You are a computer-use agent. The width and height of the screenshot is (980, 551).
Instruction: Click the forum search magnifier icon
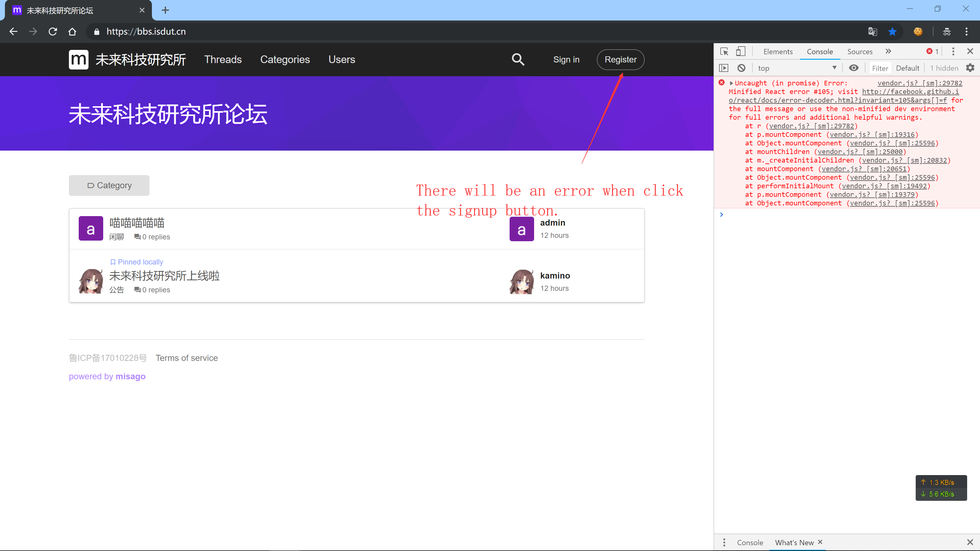pyautogui.click(x=518, y=59)
